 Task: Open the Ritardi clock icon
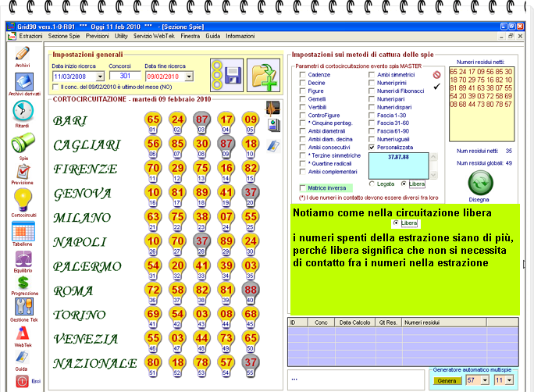(22, 112)
